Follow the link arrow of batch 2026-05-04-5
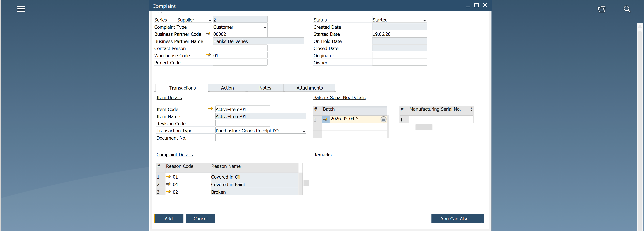This screenshot has width=644, height=231. click(x=325, y=119)
